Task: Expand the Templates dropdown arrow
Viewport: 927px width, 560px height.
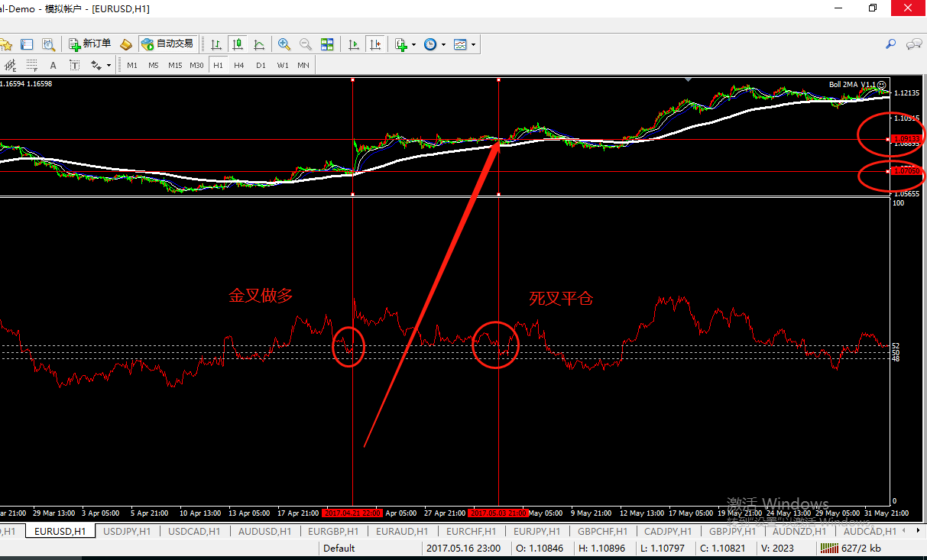Action: (474, 44)
